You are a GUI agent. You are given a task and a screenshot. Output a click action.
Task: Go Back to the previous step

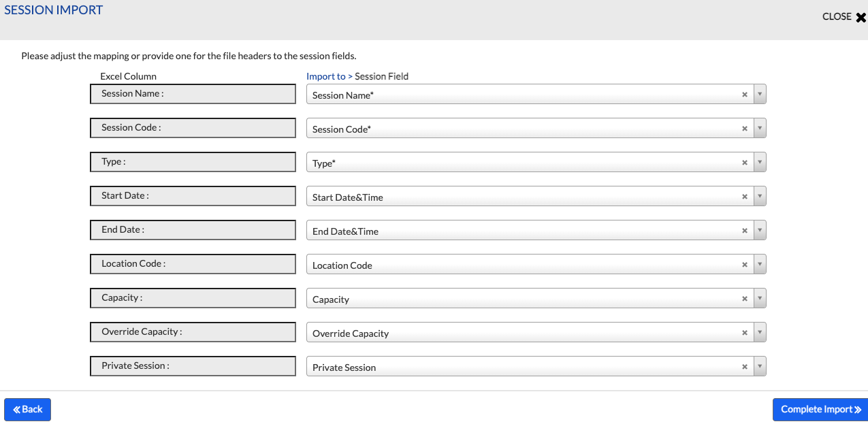coord(28,410)
